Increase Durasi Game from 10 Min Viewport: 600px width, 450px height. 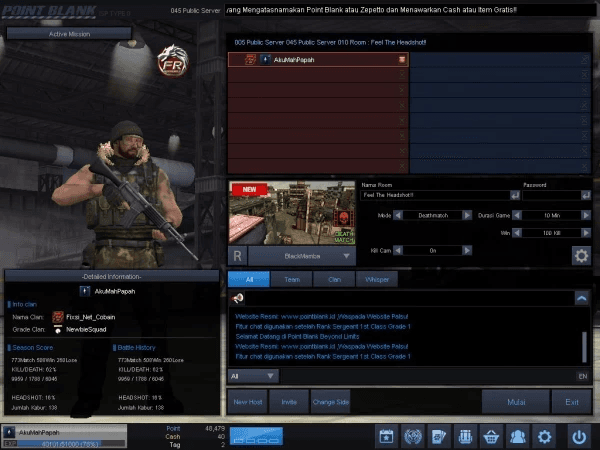586,215
